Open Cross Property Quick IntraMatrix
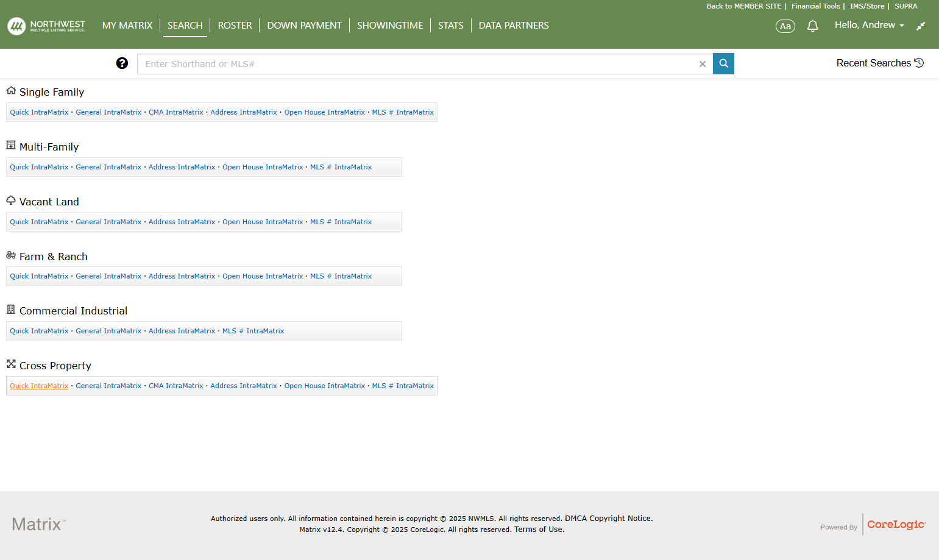Screen dimensions: 939x560 click(39, 386)
